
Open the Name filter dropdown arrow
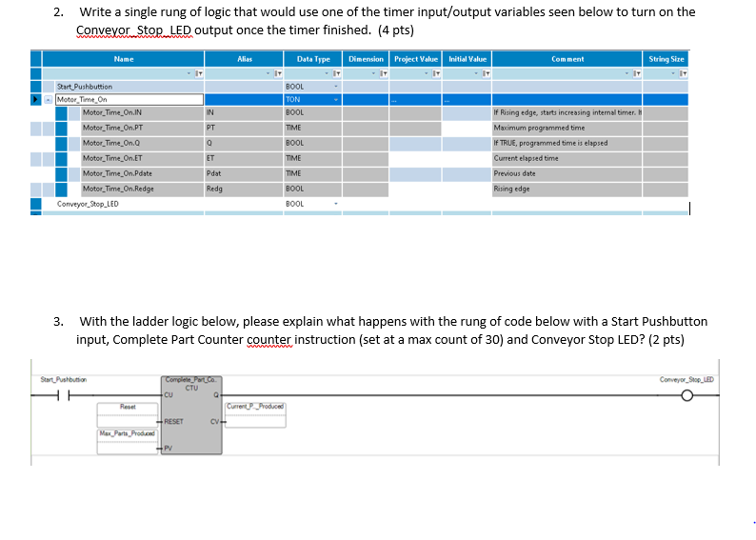click(189, 73)
